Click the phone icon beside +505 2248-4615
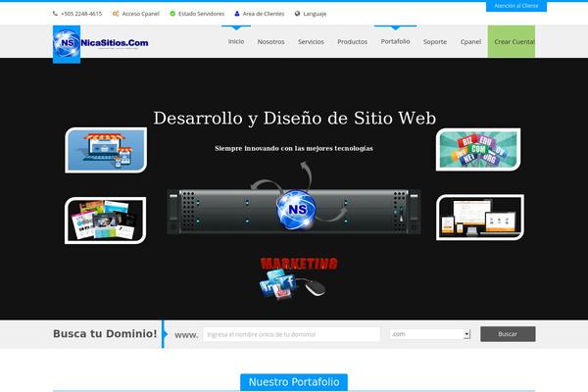 (55, 14)
